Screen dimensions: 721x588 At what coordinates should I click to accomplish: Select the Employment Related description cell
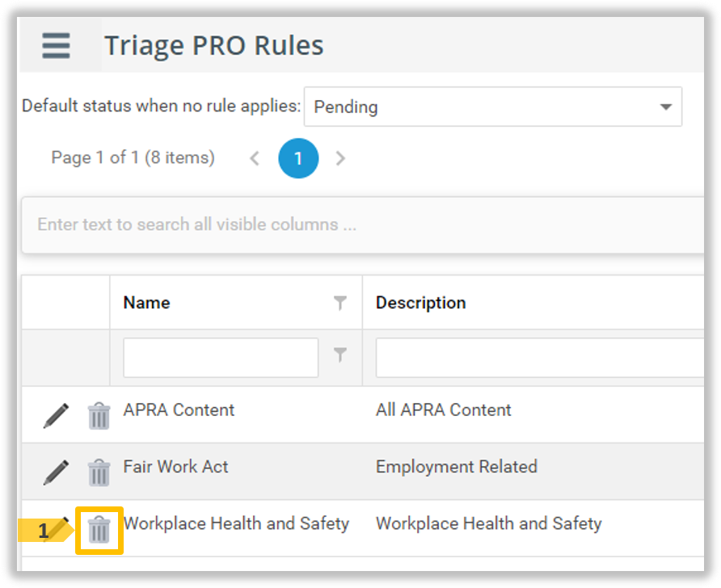(x=456, y=467)
